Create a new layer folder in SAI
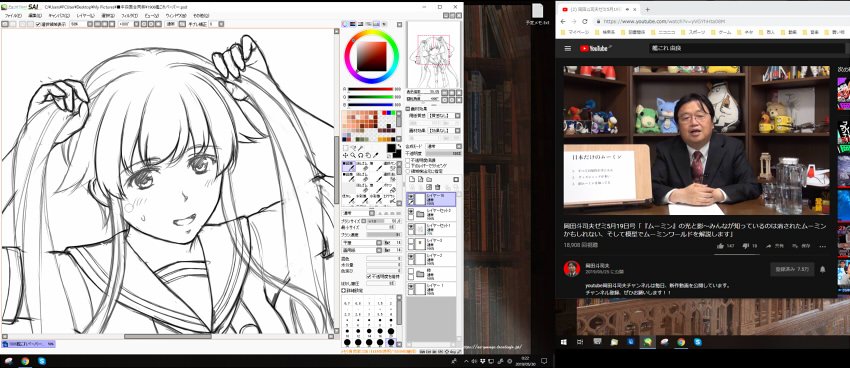 tap(429, 179)
